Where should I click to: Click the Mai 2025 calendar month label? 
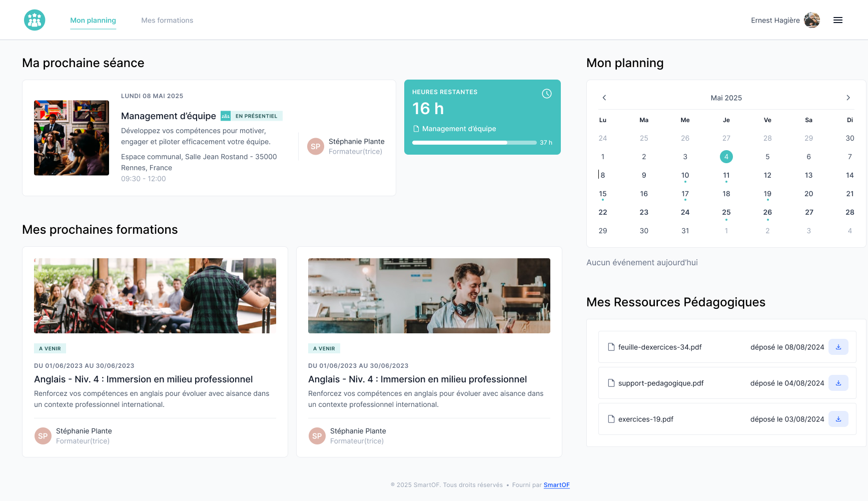click(726, 98)
